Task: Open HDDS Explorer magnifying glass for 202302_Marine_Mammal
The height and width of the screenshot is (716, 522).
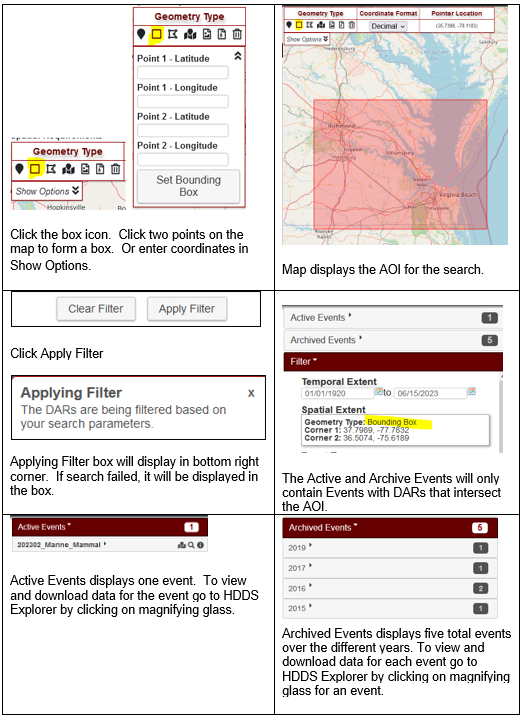Action: tap(193, 545)
